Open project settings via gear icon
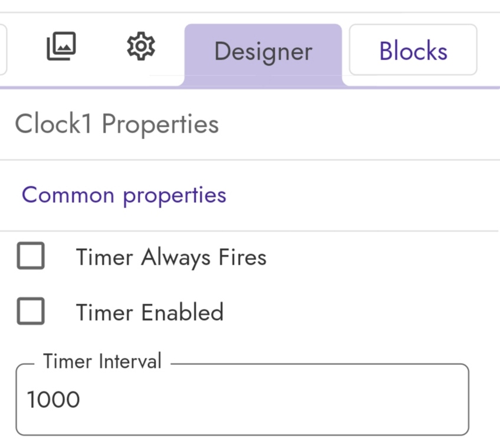The image size is (500, 448). pyautogui.click(x=141, y=46)
